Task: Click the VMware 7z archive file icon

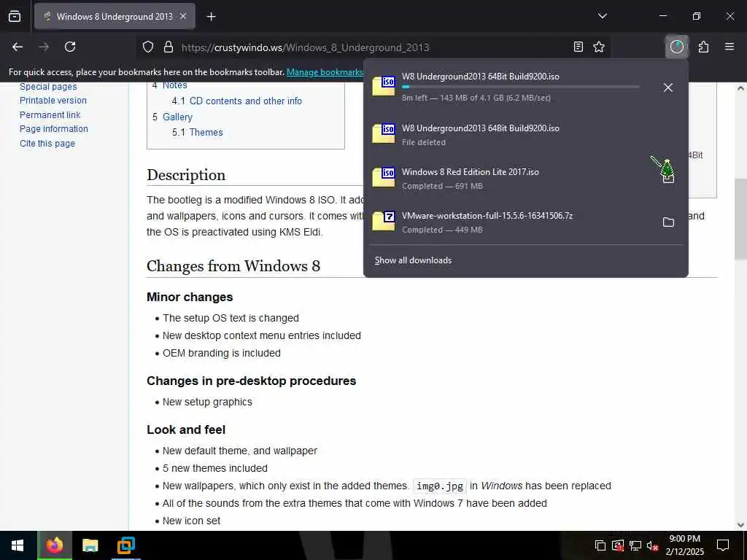Action: click(384, 222)
